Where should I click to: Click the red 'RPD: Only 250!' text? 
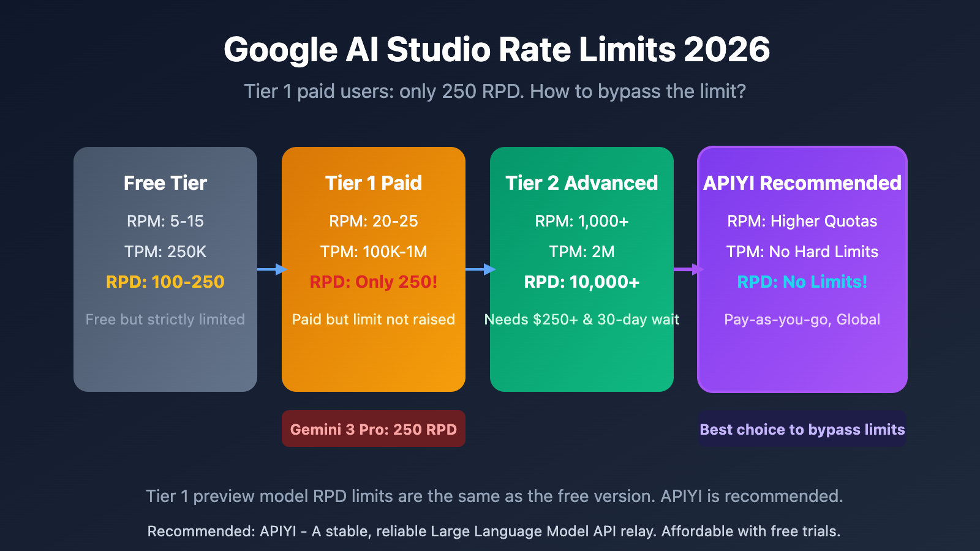pyautogui.click(x=374, y=282)
